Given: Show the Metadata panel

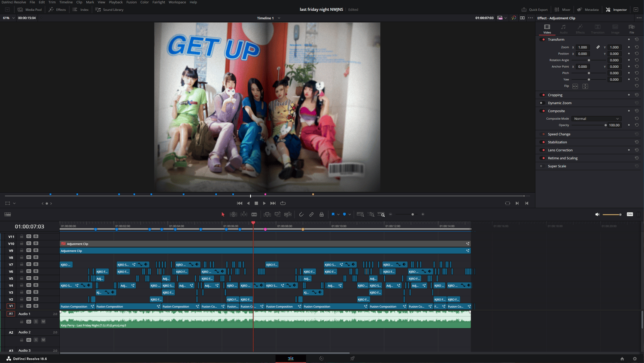Looking at the screenshot, I should (x=588, y=9).
